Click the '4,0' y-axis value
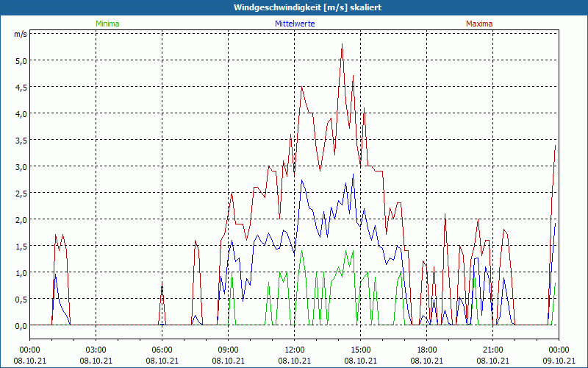The width and height of the screenshot is (588, 368). click(x=21, y=114)
